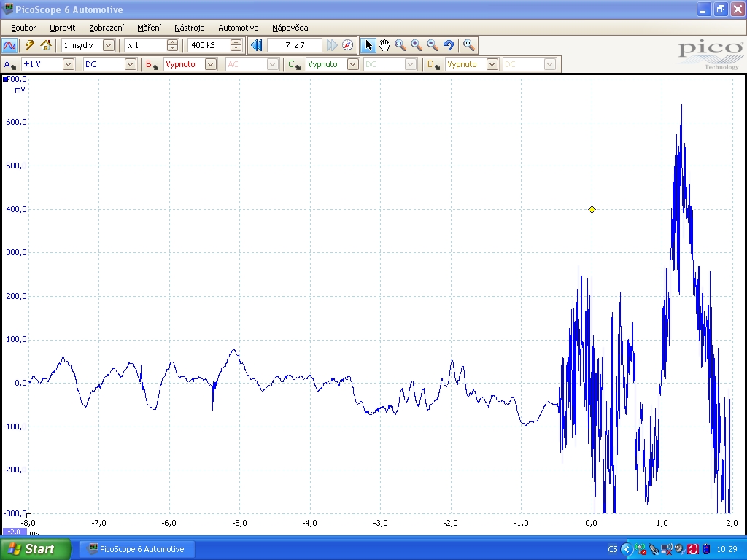Expand the 1 ms/div timebase dropdown
Image resolution: width=747 pixels, height=560 pixels.
(109, 45)
